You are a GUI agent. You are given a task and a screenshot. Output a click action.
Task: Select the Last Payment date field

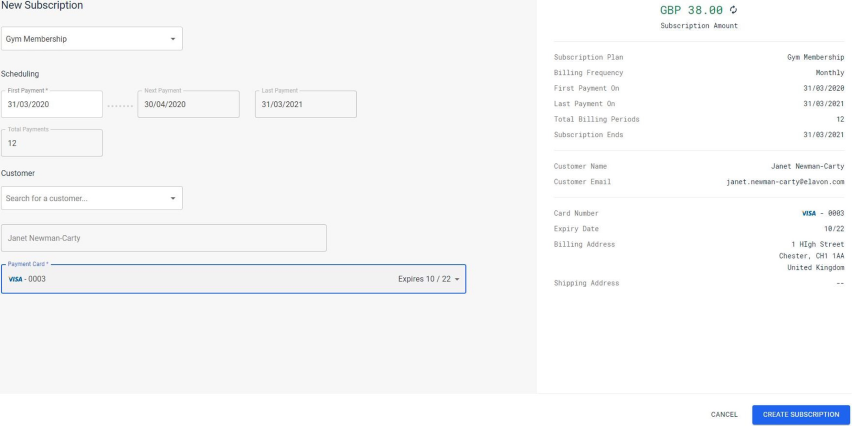[x=305, y=104]
